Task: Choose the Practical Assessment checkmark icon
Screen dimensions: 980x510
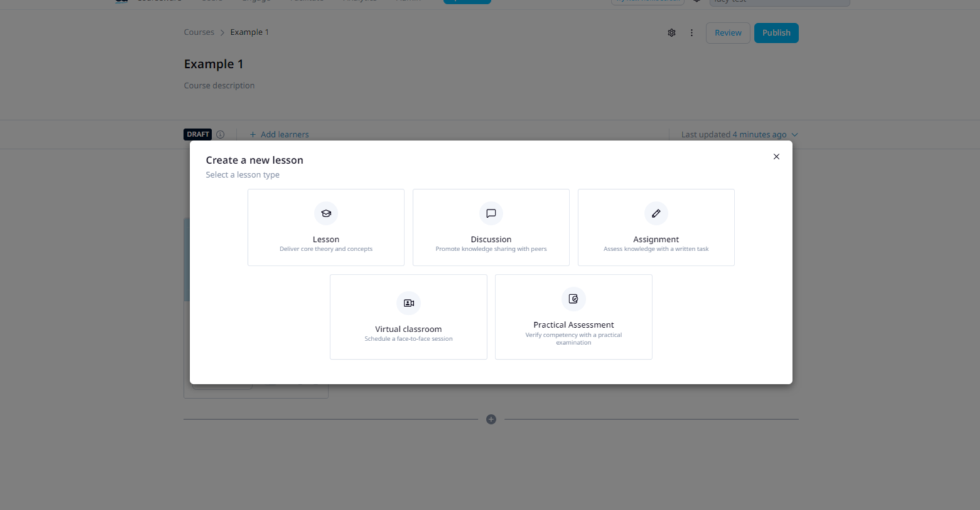Action: point(573,299)
